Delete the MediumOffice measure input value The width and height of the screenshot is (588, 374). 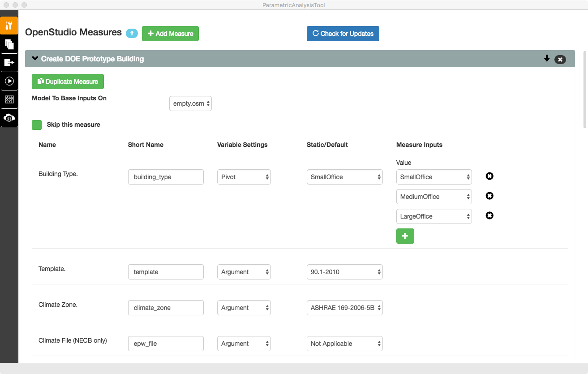click(489, 196)
